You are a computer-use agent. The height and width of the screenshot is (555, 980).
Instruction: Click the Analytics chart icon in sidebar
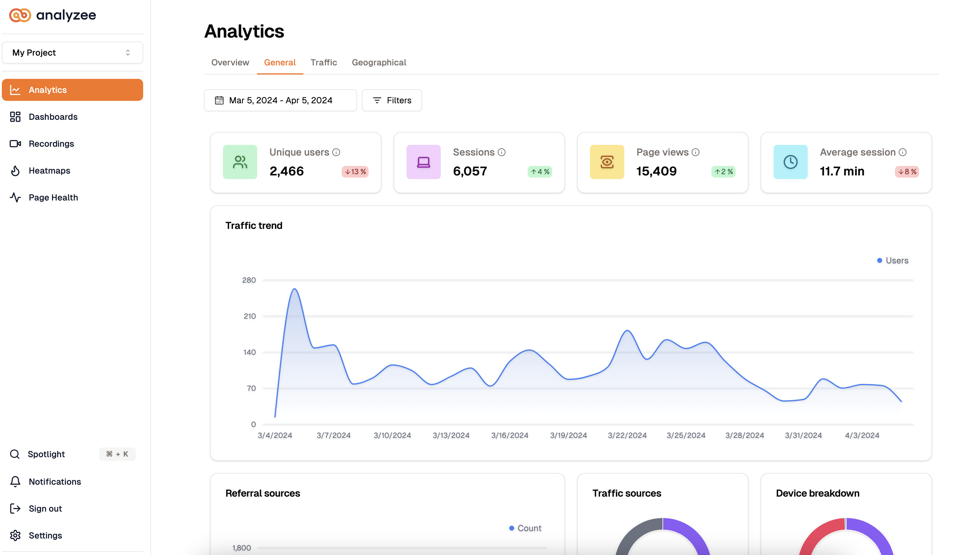(15, 90)
